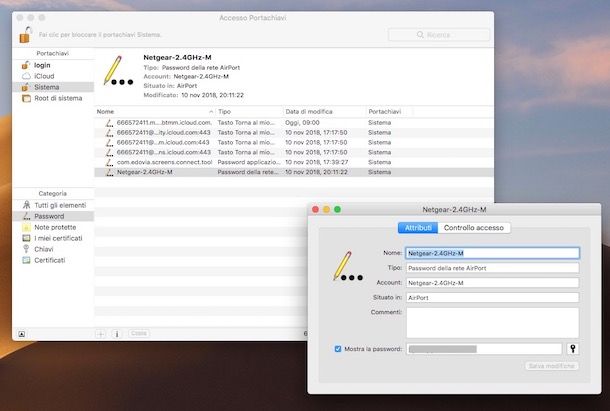Click into the Commenti text area
This screenshot has height=411, width=610.
(492, 322)
